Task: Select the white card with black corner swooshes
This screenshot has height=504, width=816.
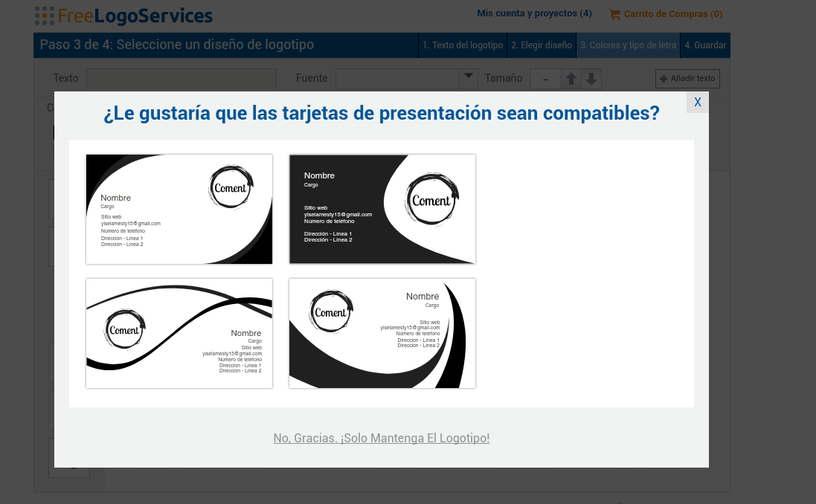Action: (179, 209)
